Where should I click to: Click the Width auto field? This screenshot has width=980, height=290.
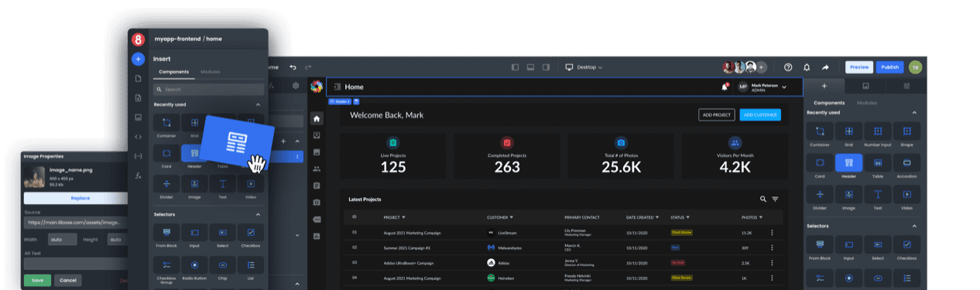(x=62, y=240)
